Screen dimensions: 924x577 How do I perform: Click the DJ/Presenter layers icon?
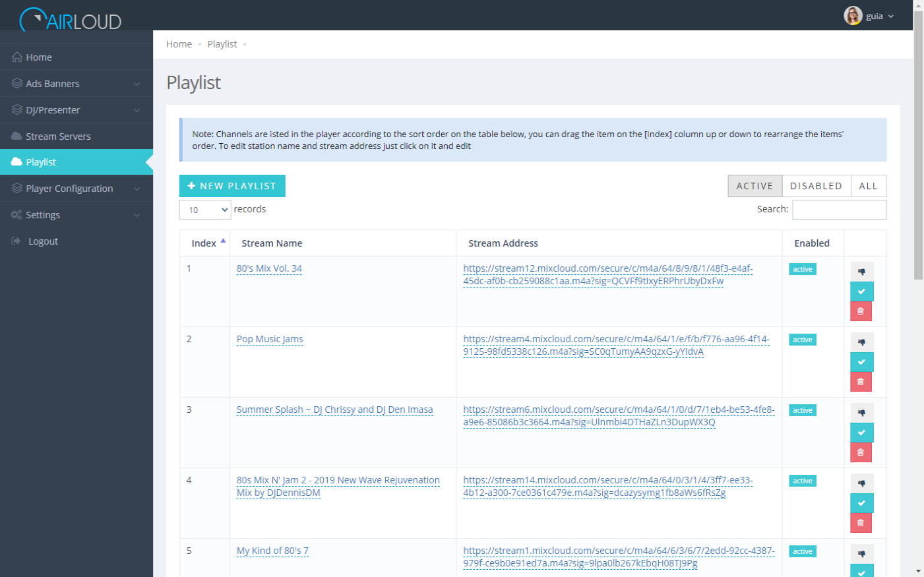(x=17, y=110)
